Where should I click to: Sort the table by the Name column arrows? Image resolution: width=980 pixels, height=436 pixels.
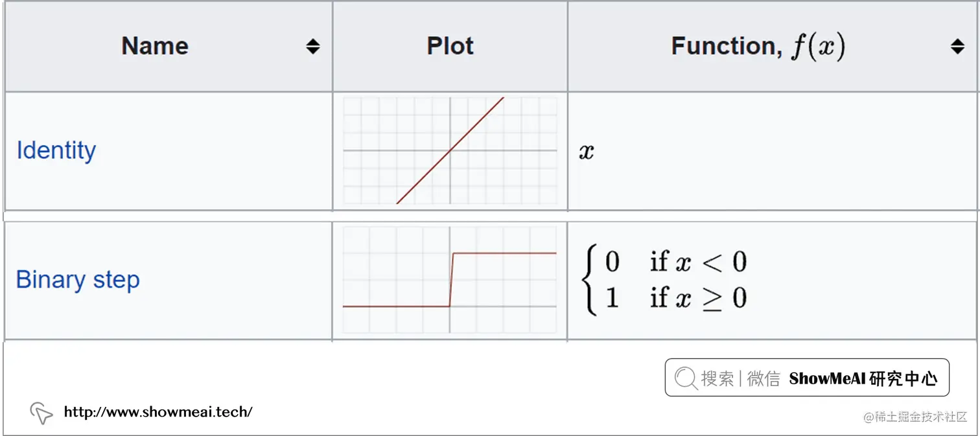click(x=313, y=47)
